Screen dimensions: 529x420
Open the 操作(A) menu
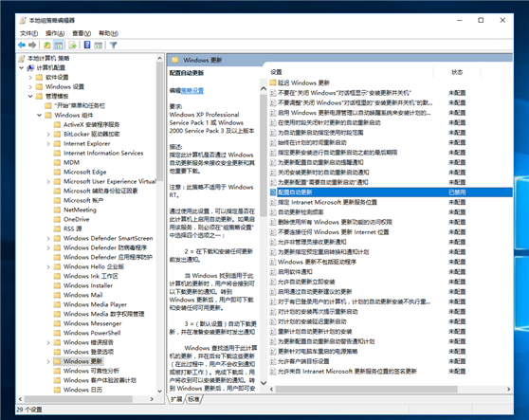click(55, 33)
